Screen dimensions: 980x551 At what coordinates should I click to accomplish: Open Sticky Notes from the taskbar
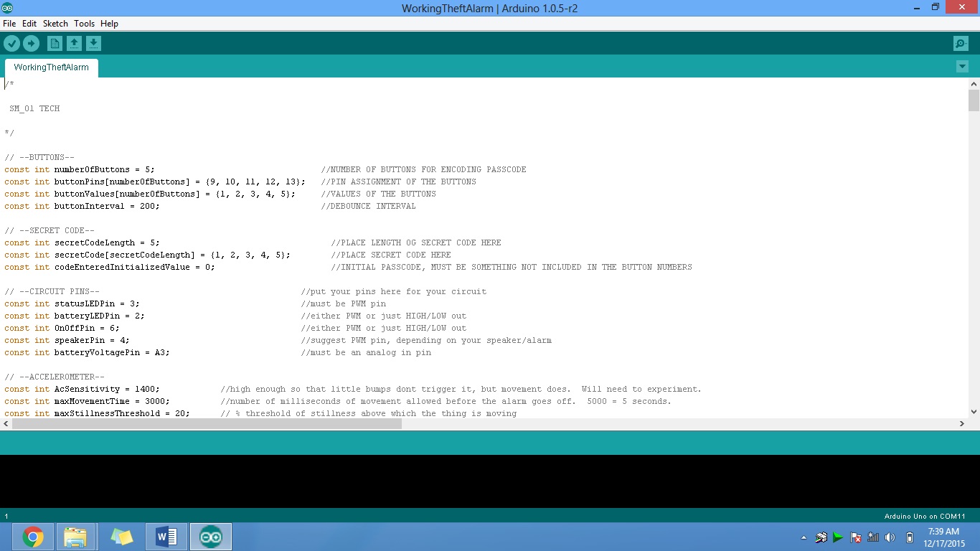point(121,537)
